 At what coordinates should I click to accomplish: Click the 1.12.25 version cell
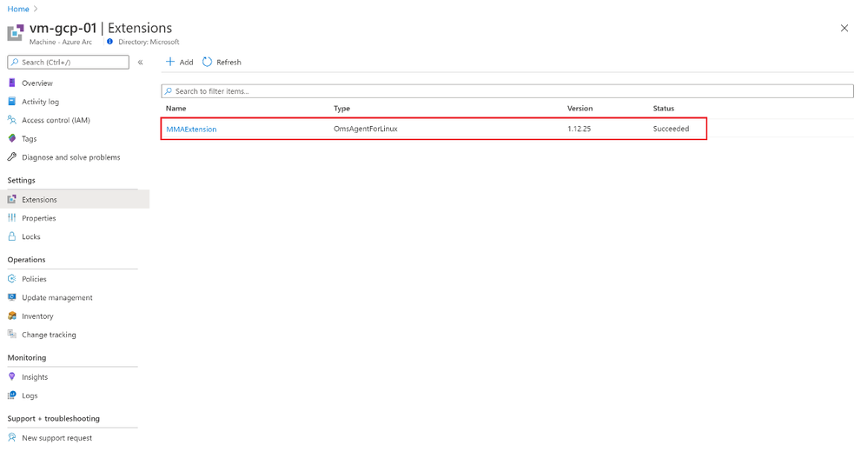[x=579, y=129]
